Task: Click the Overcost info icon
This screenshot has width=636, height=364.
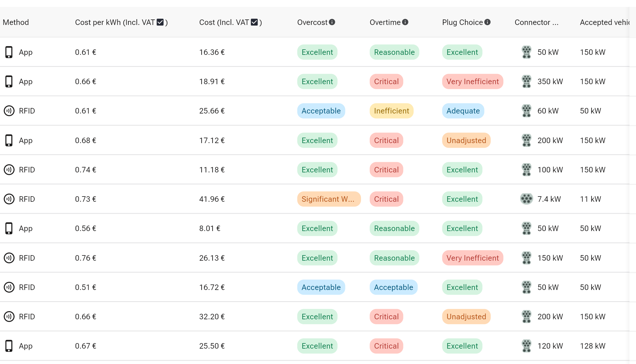Action: (332, 22)
